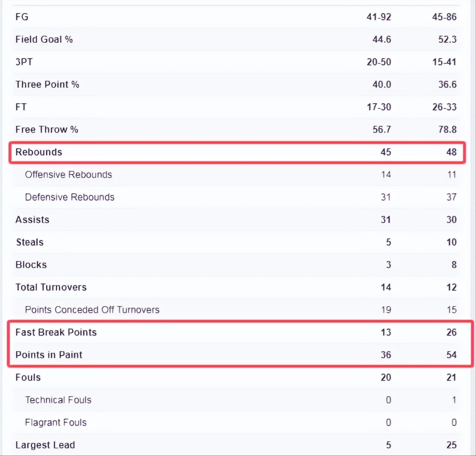The width and height of the screenshot is (476, 456).
Task: Click the Fast Break Points label
Action: pos(56,332)
